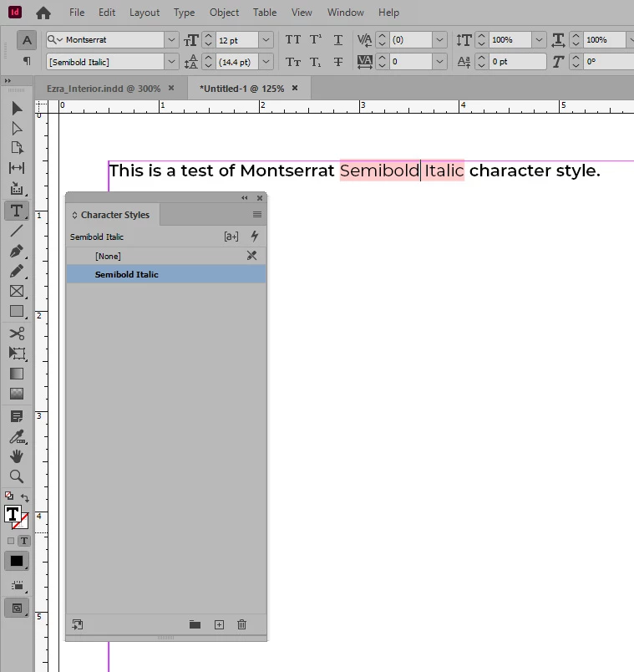Image resolution: width=634 pixels, height=672 pixels.
Task: Open the Semibold Italic font style dropdown
Action: [171, 62]
